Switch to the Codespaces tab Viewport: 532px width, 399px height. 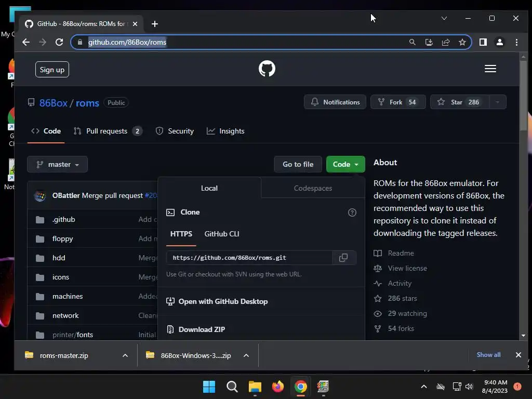[x=313, y=188]
